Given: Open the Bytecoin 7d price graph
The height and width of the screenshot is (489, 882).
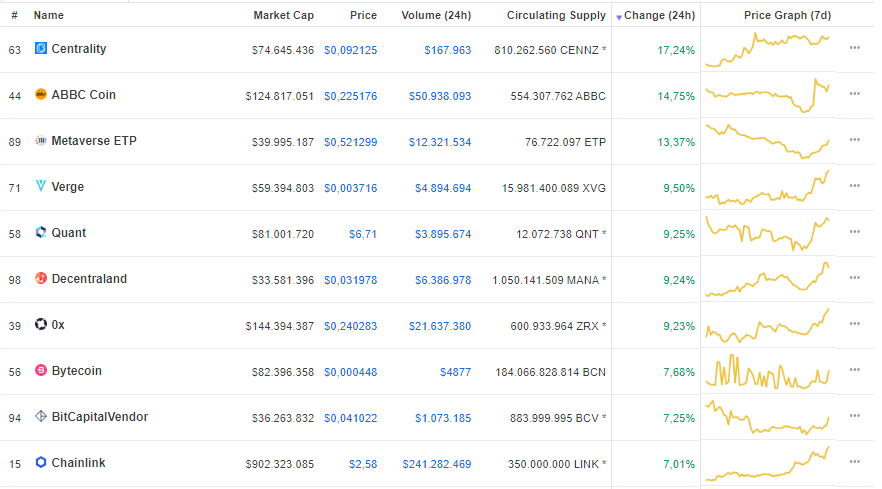Looking at the screenshot, I should 768,371.
